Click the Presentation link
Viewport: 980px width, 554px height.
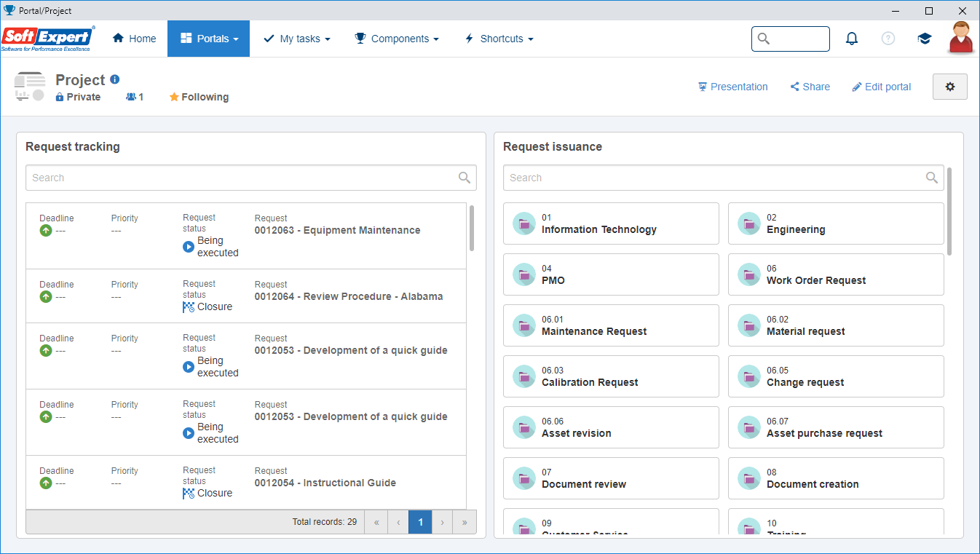[x=732, y=87]
